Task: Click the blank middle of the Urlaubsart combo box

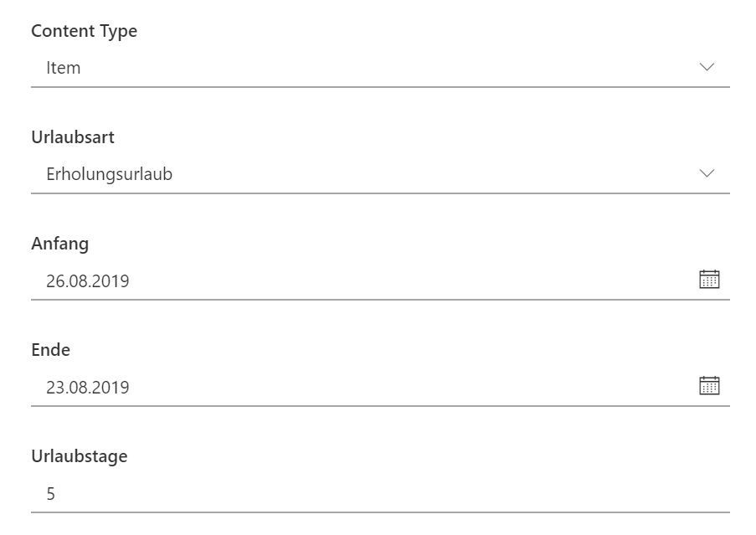Action: (x=377, y=174)
